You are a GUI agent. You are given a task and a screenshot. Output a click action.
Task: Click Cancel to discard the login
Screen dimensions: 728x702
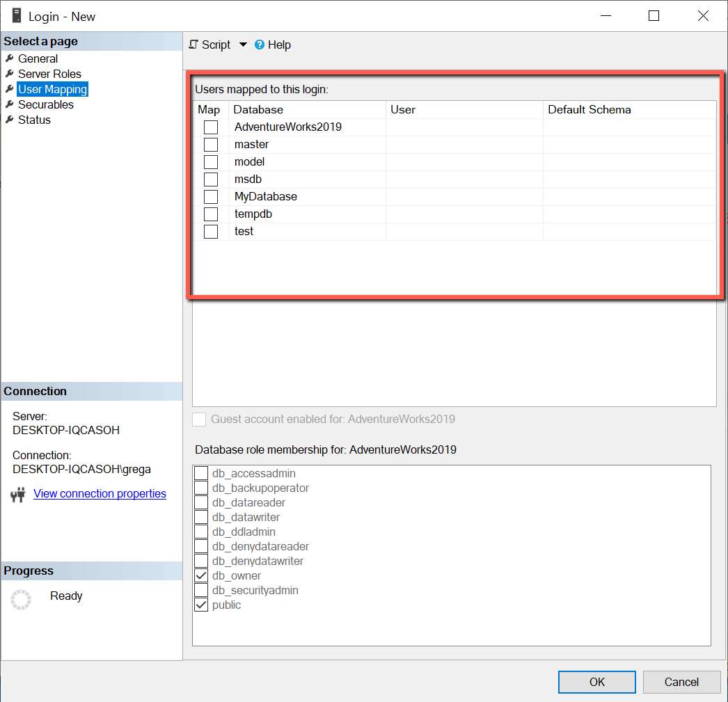pyautogui.click(x=681, y=682)
